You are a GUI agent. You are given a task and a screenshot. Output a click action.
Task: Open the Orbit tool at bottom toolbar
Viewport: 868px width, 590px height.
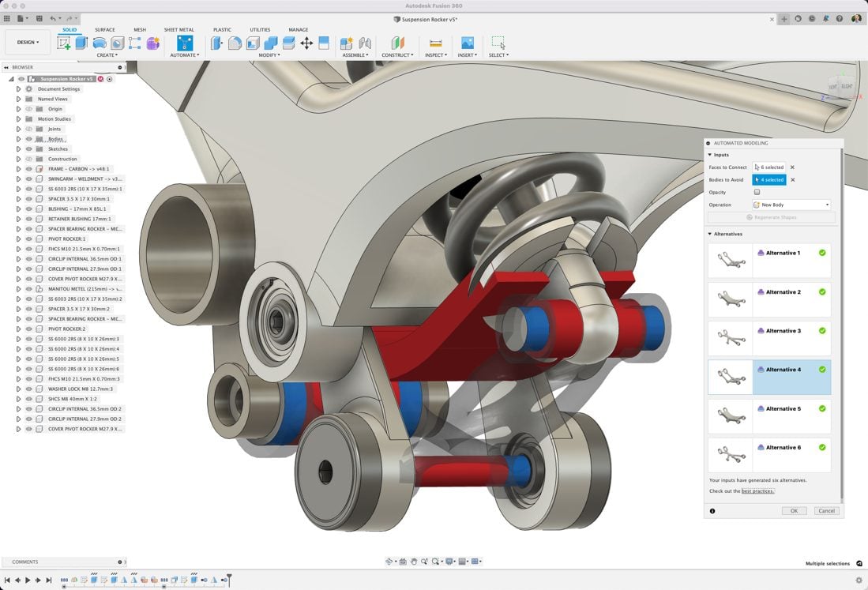click(x=389, y=562)
